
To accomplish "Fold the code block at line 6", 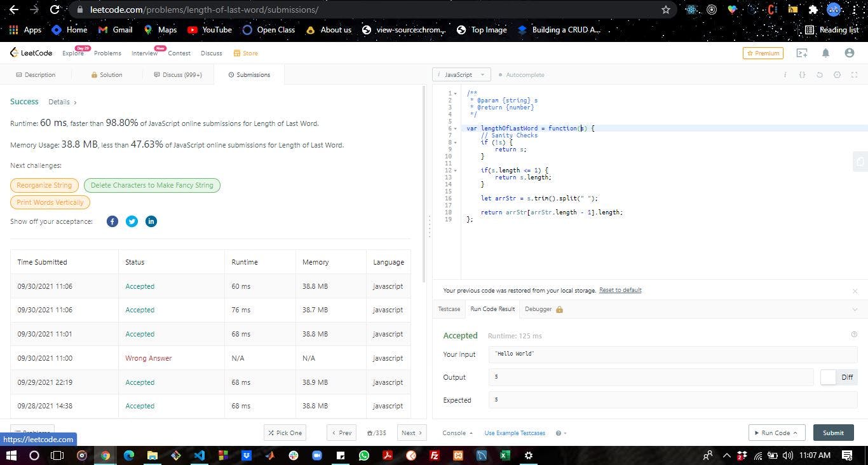I will (x=456, y=128).
